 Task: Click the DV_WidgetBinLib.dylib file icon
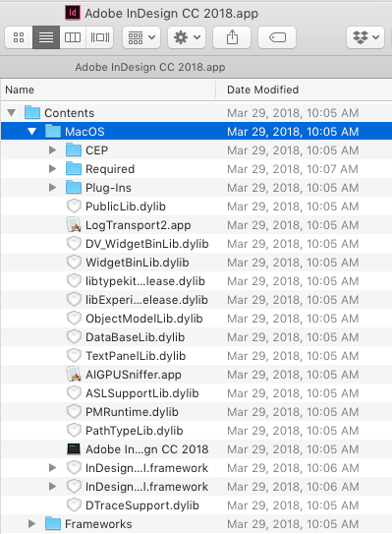point(74,244)
